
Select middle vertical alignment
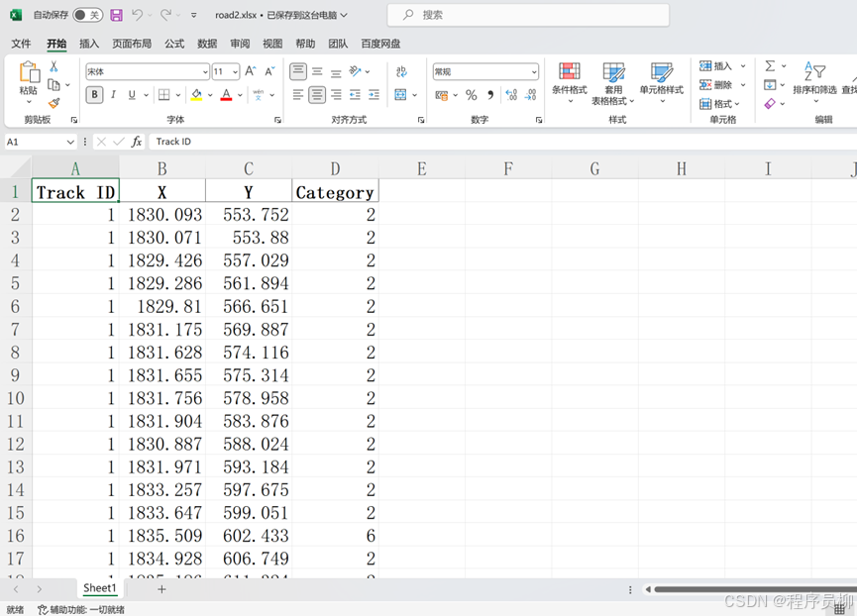(x=317, y=71)
